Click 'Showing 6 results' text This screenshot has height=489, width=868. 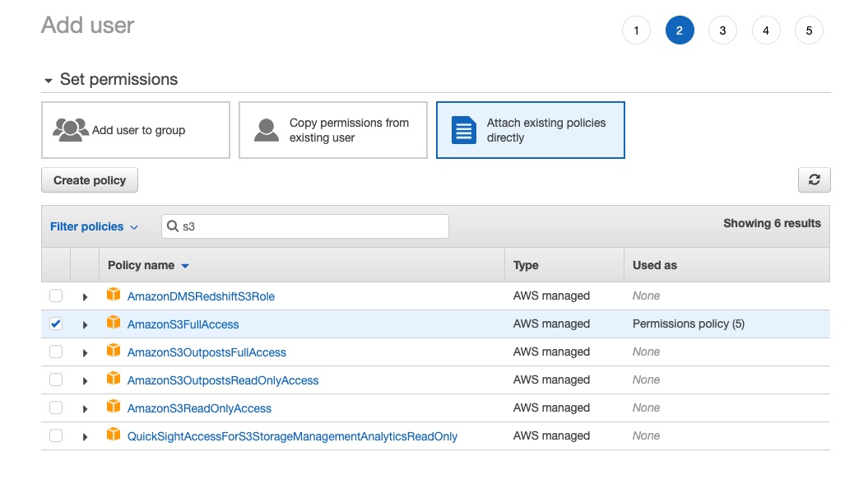click(773, 223)
